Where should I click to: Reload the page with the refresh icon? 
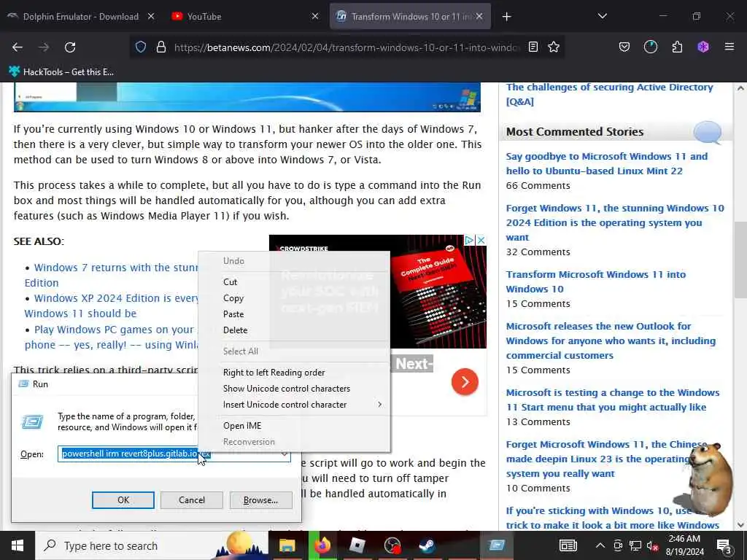[70, 47]
